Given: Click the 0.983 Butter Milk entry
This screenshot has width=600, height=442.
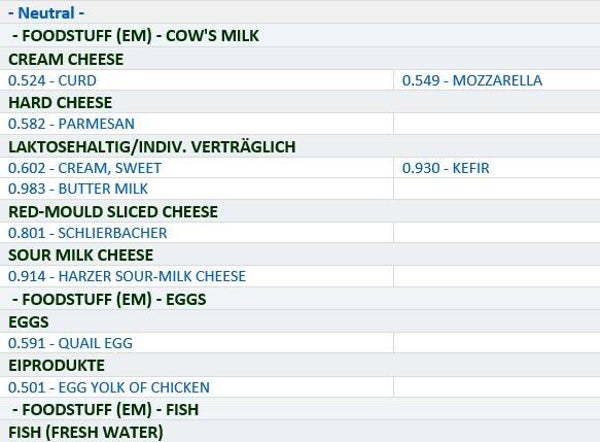Looking at the screenshot, I should click(78, 189).
